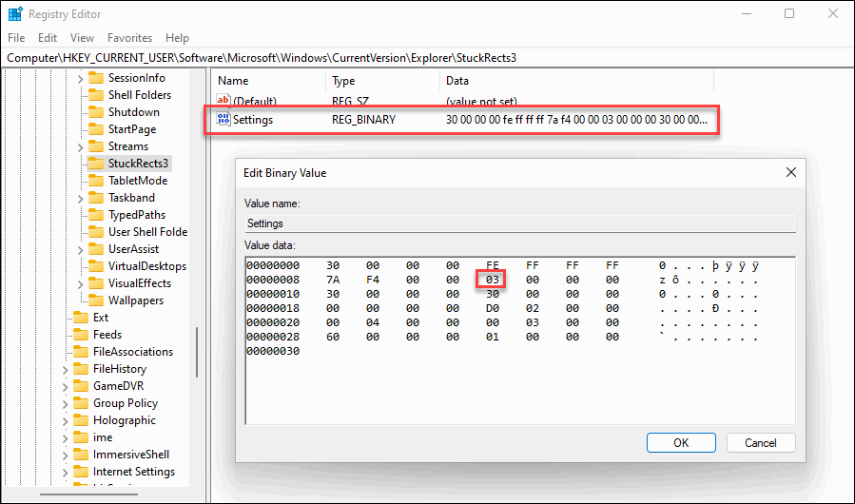The image size is (855, 504).
Task: Expand the Group Policy tree node
Action: (65, 403)
